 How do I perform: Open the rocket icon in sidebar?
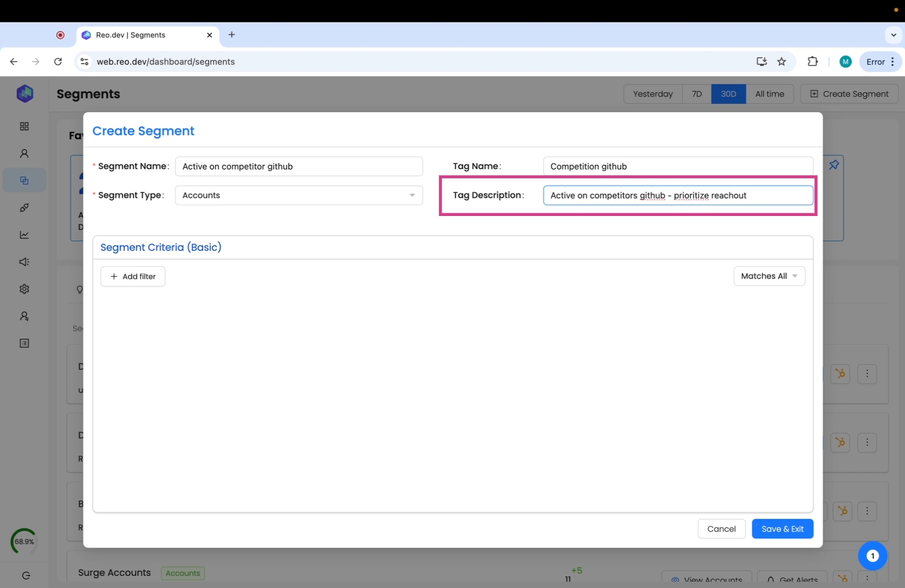coord(25,208)
